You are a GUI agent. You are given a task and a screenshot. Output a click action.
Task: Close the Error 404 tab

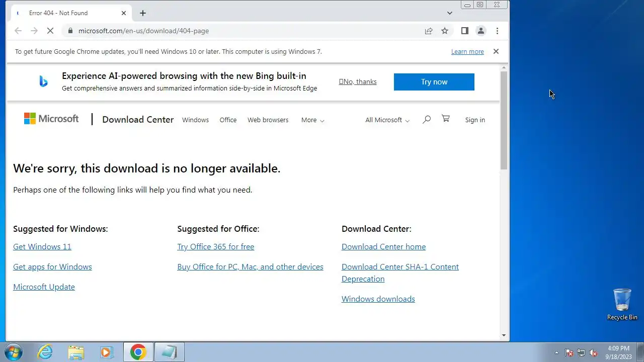tap(124, 13)
